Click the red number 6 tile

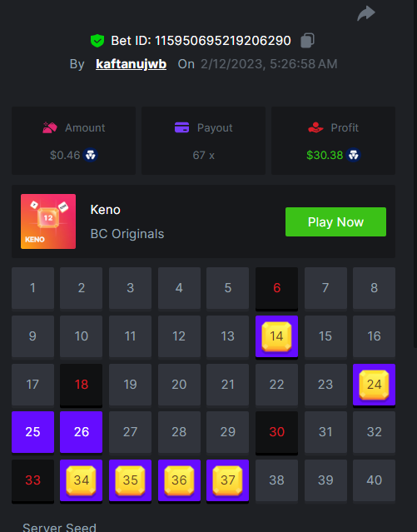pyautogui.click(x=276, y=288)
